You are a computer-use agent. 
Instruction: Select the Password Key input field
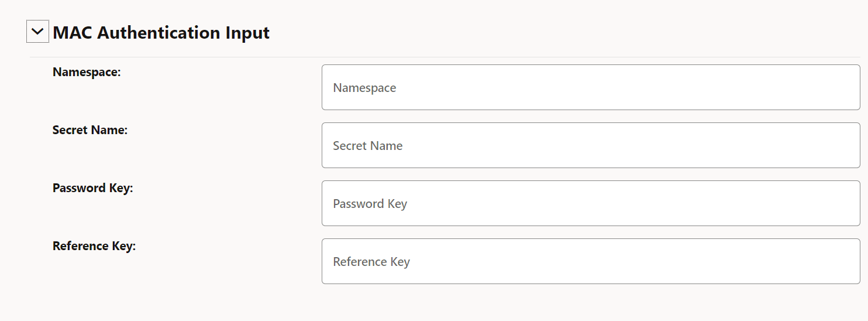pos(591,203)
